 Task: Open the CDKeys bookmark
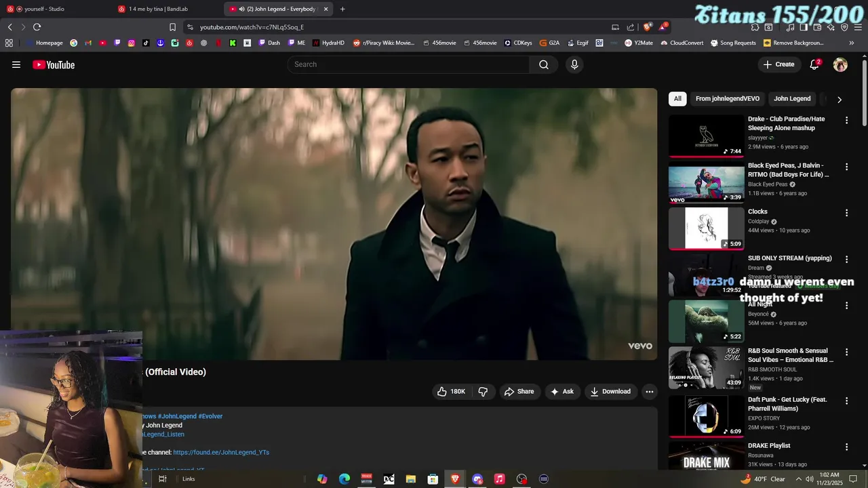(x=518, y=43)
